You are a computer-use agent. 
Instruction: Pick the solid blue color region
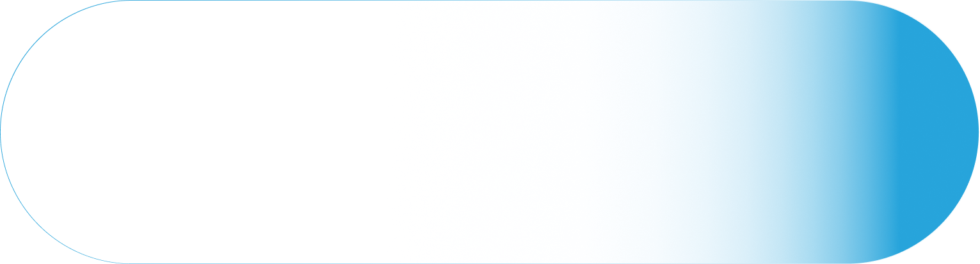pyautogui.click(x=935, y=132)
